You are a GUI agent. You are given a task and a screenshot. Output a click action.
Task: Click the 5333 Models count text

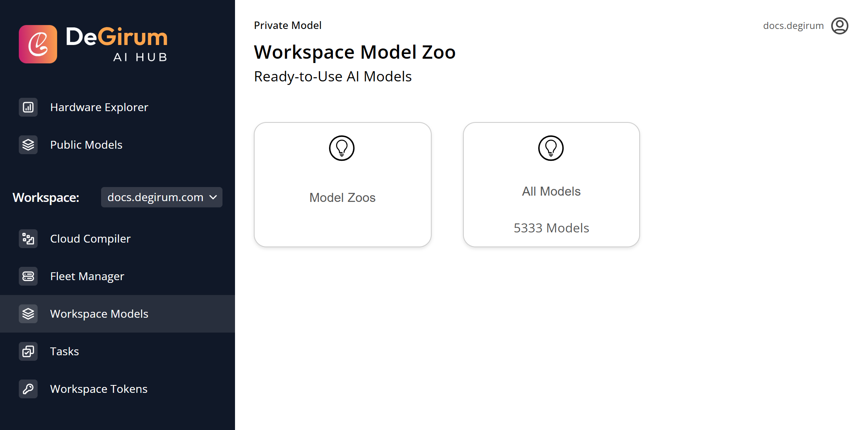click(551, 228)
